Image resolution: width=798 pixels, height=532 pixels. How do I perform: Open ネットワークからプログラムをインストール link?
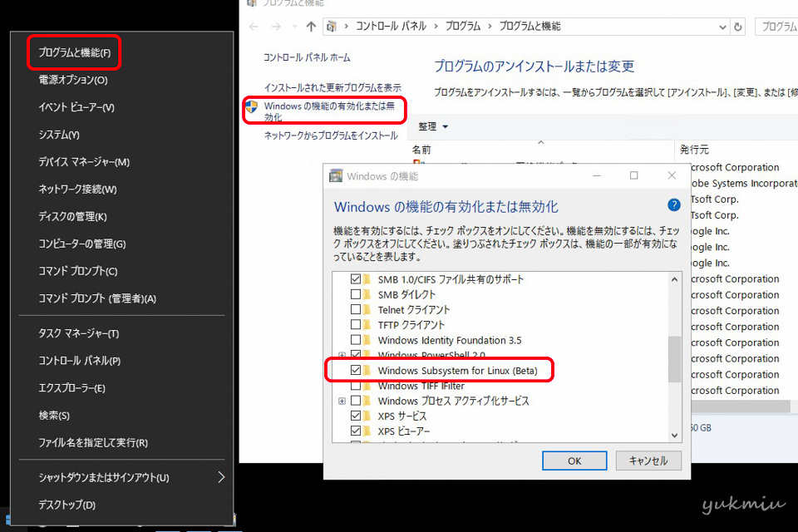click(x=331, y=135)
